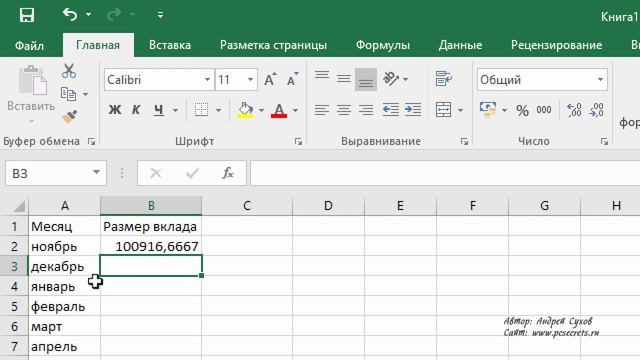Toggle bold Ж formatting
The width and height of the screenshot is (640, 360).
tap(115, 110)
